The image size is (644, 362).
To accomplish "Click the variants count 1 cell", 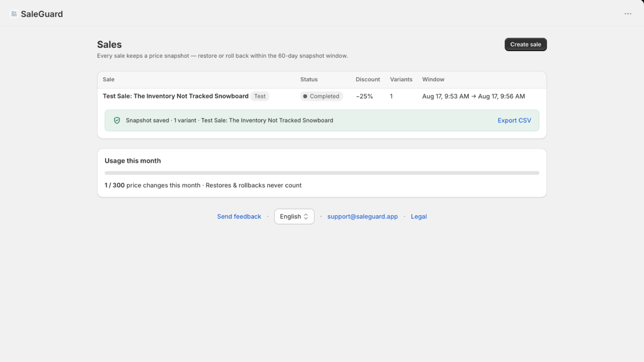I will pyautogui.click(x=391, y=96).
